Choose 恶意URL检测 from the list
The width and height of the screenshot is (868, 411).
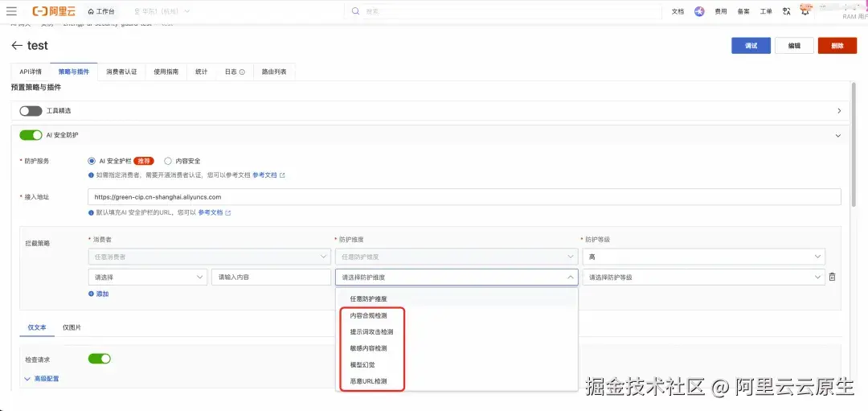[x=457, y=381]
